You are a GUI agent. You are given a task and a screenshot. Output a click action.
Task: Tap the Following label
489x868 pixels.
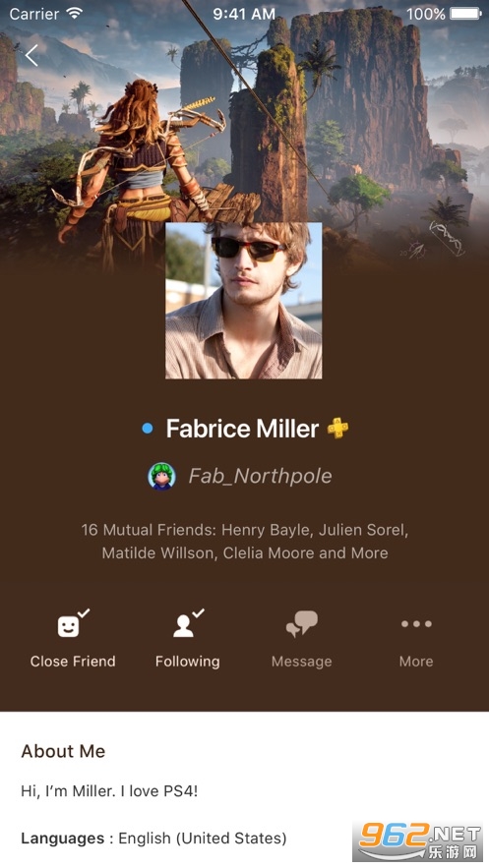[x=187, y=662]
